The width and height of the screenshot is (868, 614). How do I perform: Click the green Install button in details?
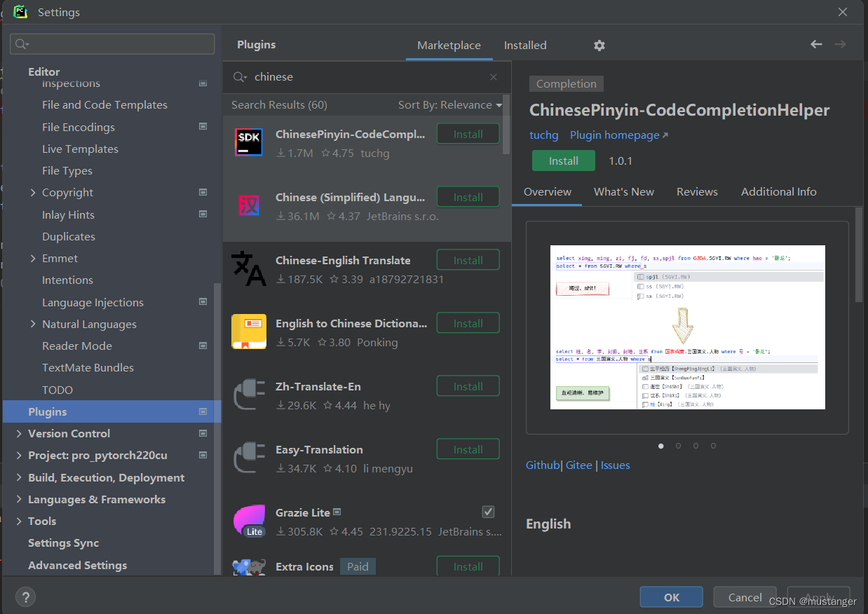(x=564, y=161)
